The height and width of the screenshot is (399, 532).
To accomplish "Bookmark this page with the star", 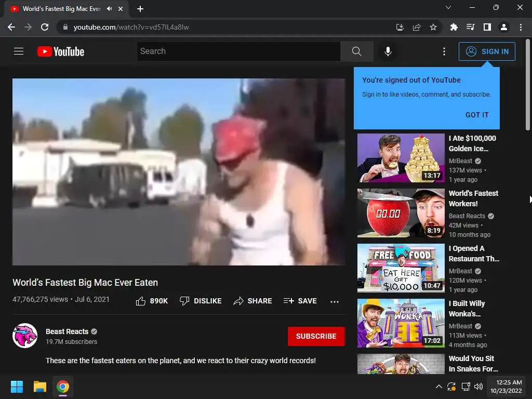I will pos(433,27).
